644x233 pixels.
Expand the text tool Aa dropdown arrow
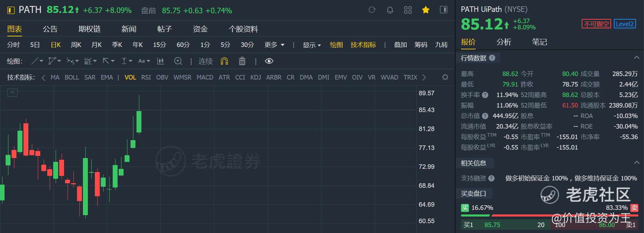click(148, 61)
